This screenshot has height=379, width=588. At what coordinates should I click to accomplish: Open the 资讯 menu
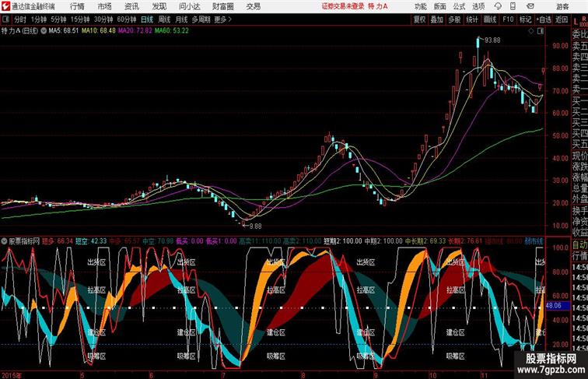131,6
